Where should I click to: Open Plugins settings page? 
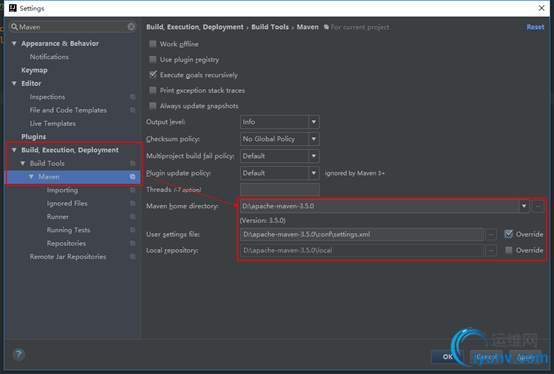tap(34, 137)
